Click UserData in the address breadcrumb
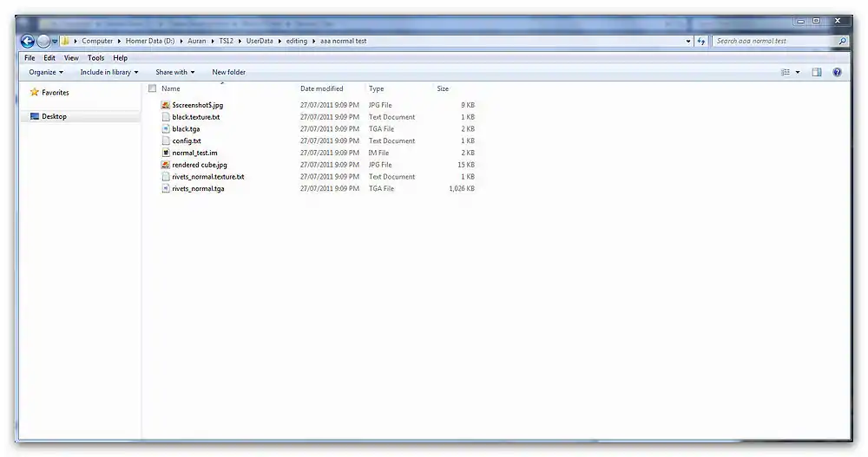868x457 pixels. (x=260, y=41)
